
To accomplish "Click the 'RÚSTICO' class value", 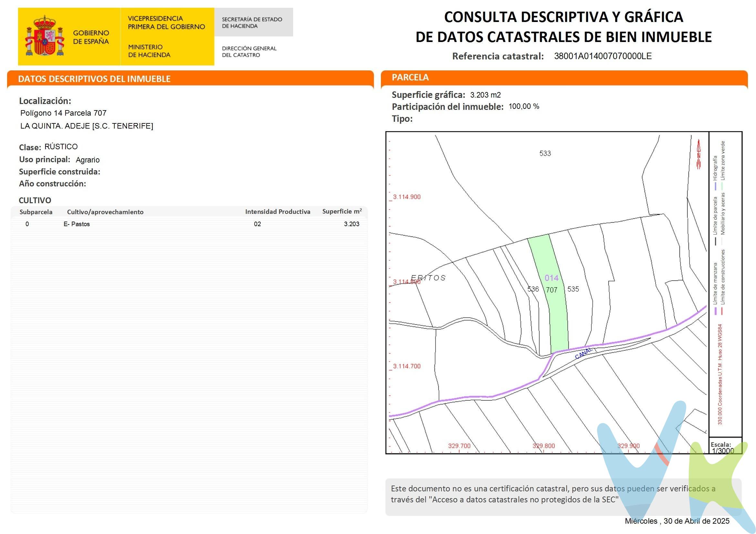I will click(61, 147).
